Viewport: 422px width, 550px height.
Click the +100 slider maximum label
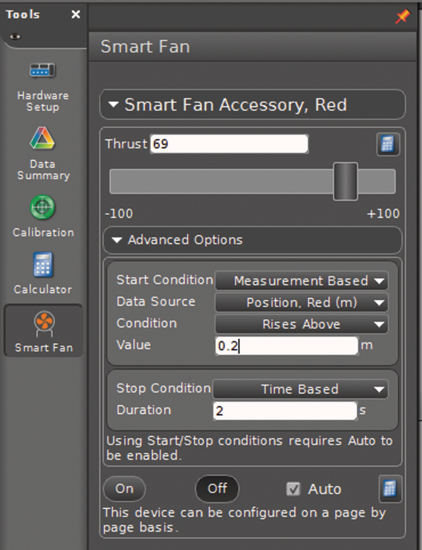[383, 214]
